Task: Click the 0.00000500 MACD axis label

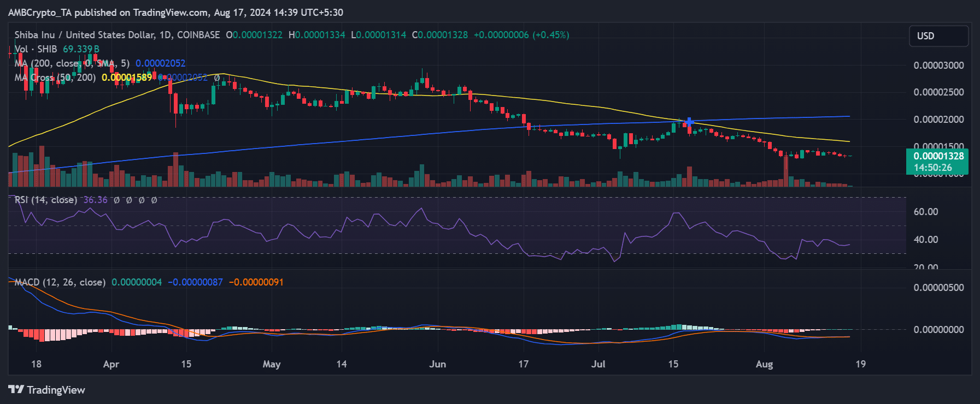Action: (938, 288)
